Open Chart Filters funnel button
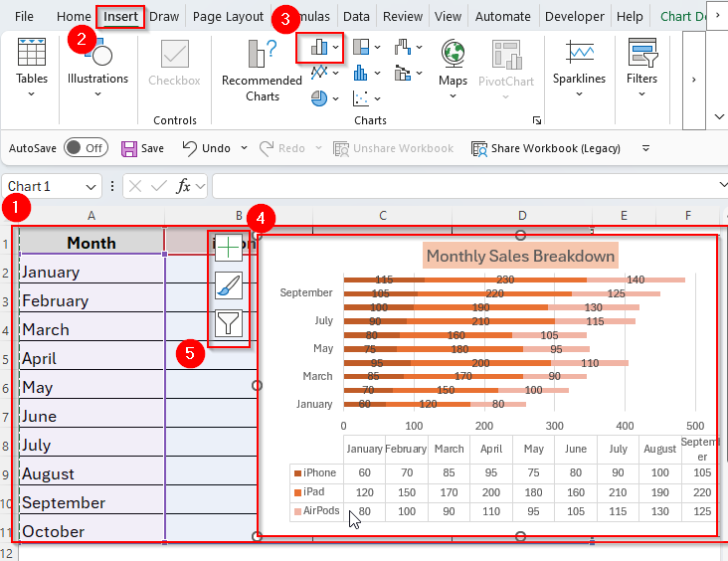The image size is (728, 561). coord(228,322)
